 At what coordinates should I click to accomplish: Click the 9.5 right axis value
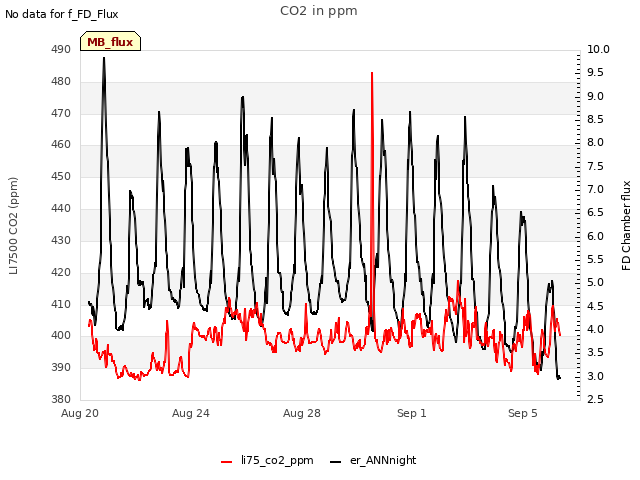click(595, 73)
